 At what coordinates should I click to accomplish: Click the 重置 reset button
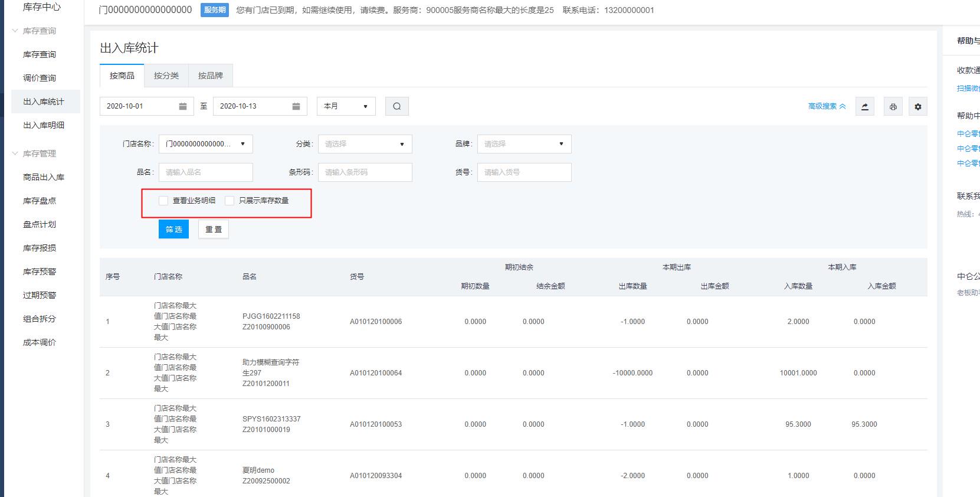213,229
